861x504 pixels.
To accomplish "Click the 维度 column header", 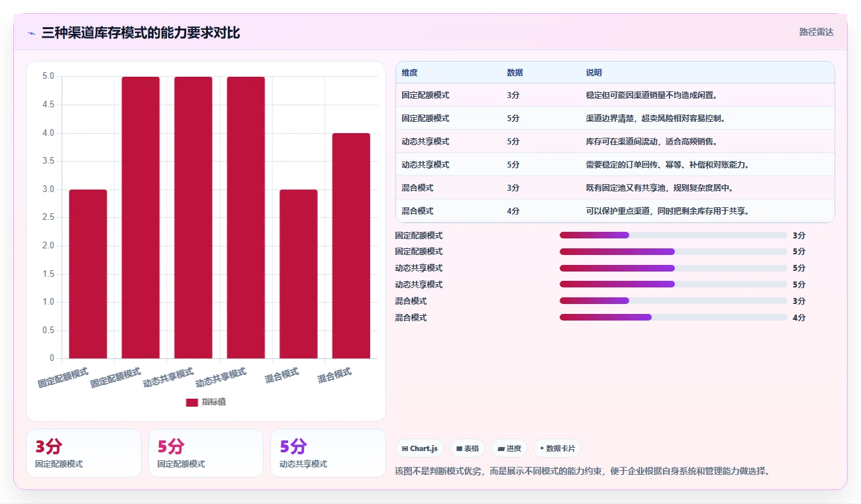I will point(409,72).
